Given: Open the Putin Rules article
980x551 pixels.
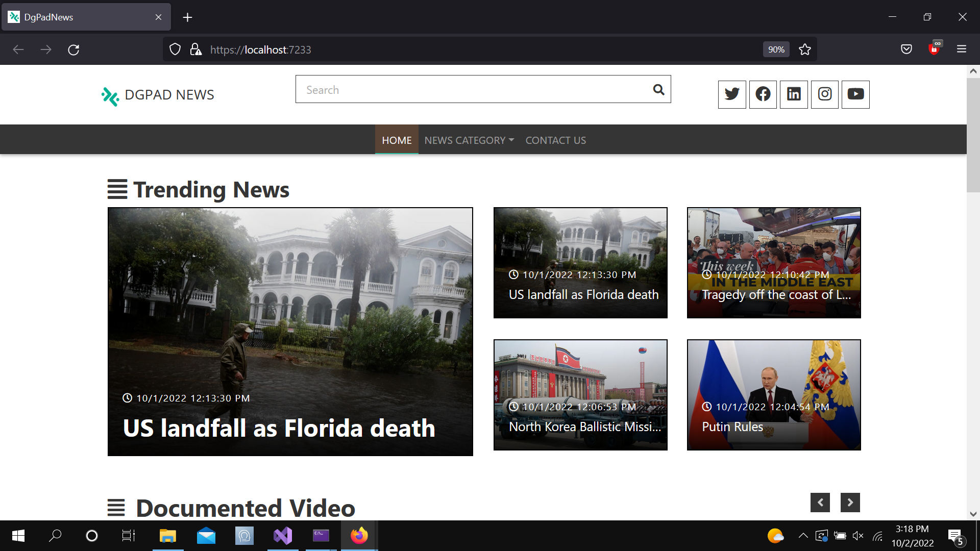Looking at the screenshot, I should (774, 395).
